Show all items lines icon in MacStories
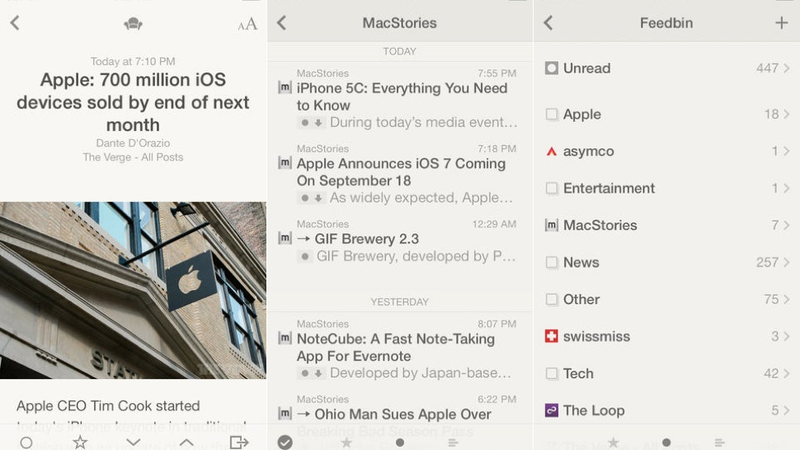Viewport: 800px width, 450px height. tap(453, 443)
